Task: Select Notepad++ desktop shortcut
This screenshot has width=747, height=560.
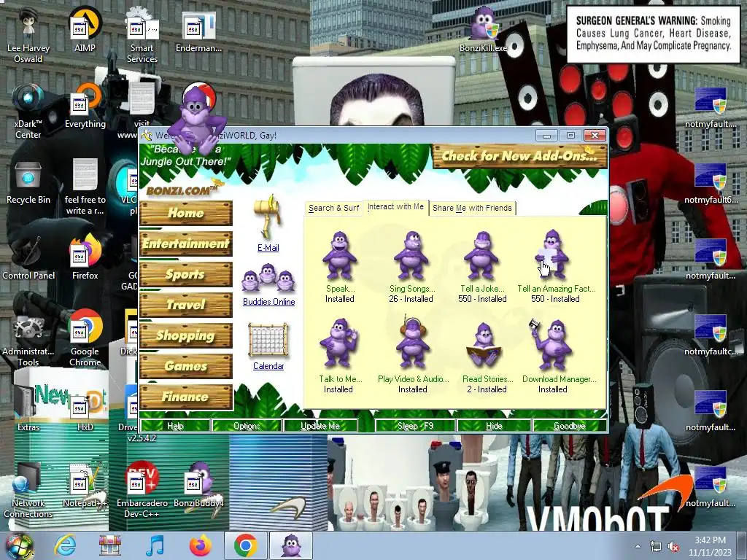Action: coord(85,486)
